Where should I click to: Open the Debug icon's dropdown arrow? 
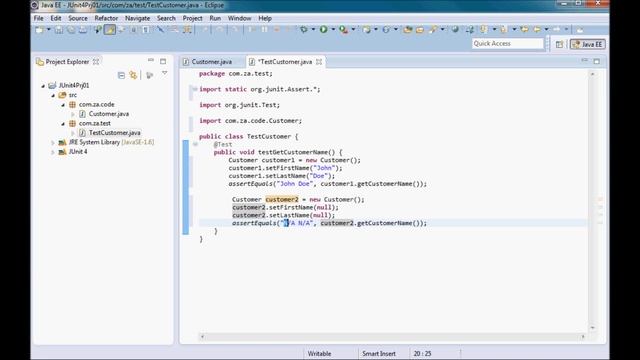point(313,29)
